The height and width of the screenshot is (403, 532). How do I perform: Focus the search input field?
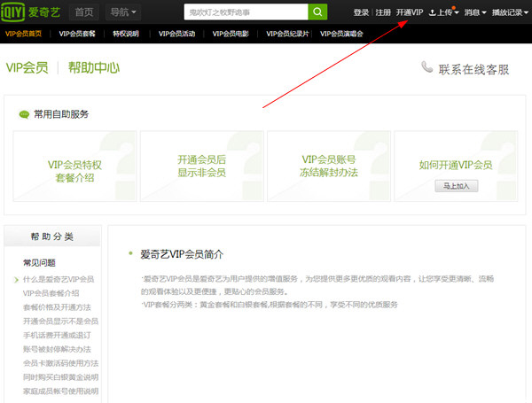246,12
